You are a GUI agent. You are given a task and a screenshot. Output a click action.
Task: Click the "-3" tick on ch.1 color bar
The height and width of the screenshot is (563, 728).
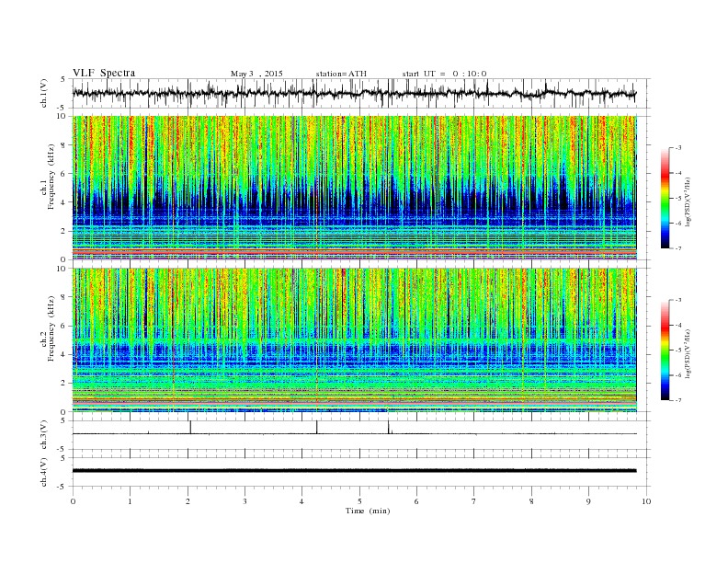pos(678,148)
